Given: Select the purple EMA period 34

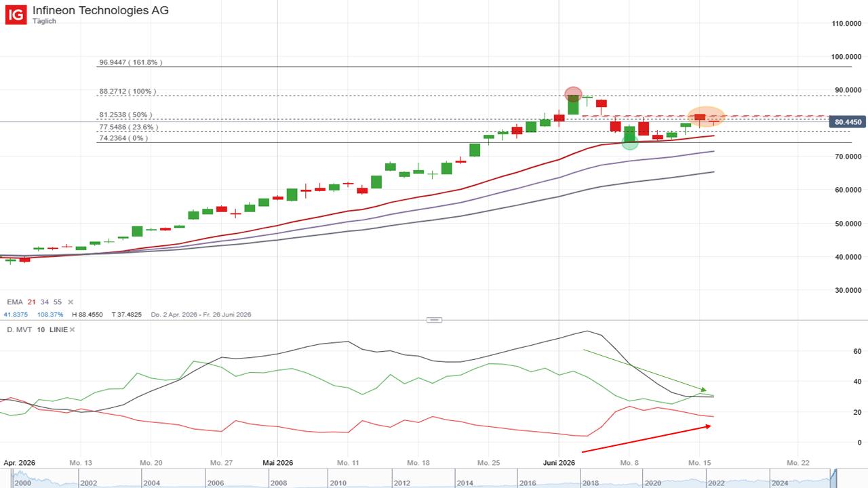Looking at the screenshot, I should 45,302.
